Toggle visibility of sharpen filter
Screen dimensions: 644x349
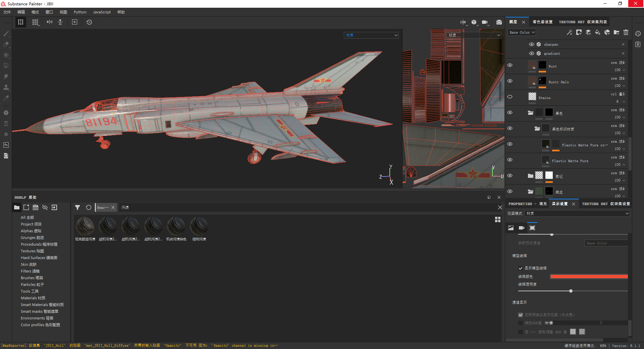coord(531,44)
